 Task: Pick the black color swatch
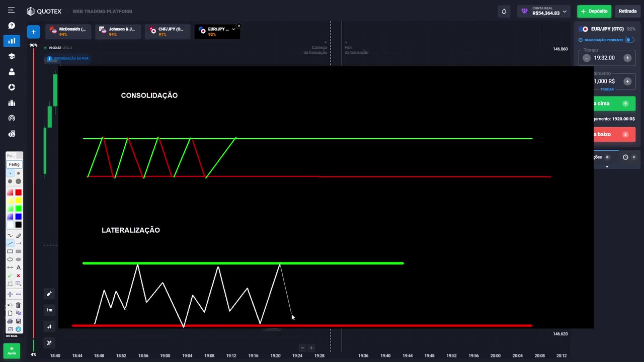coord(19,224)
